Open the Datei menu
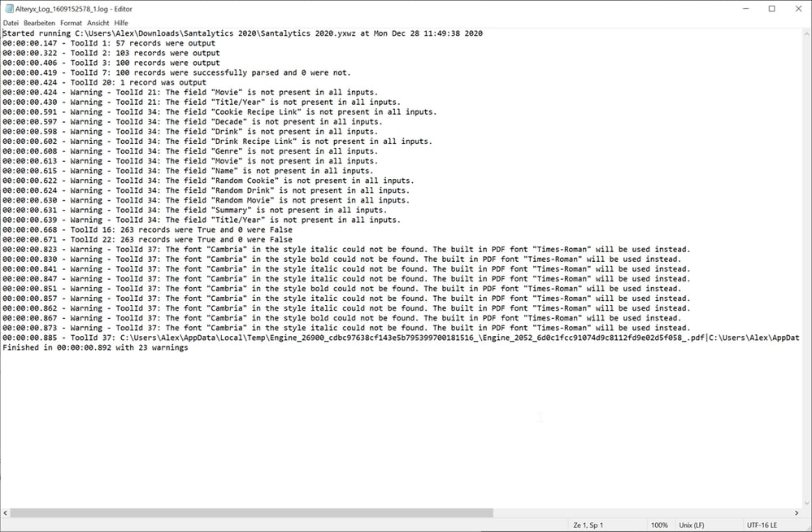 (x=11, y=23)
